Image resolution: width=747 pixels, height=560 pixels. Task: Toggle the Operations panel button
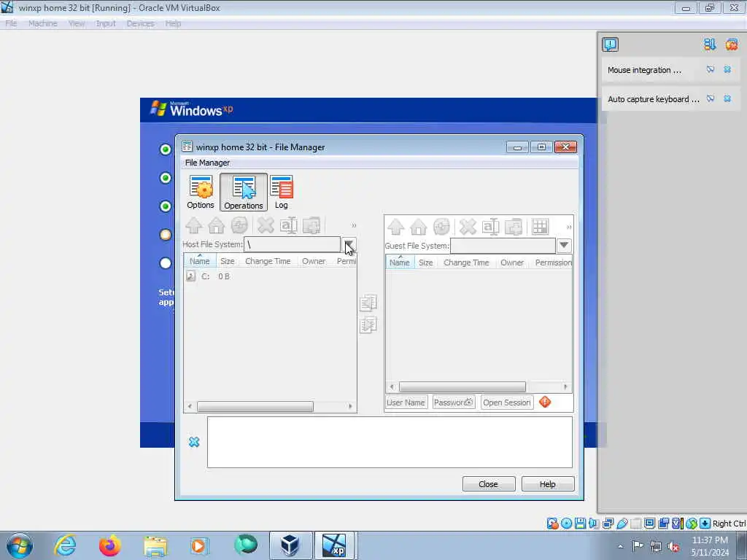[244, 192]
